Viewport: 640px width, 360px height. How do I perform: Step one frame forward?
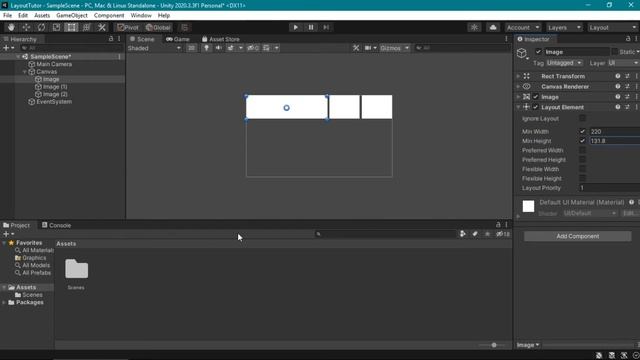pos(326,27)
